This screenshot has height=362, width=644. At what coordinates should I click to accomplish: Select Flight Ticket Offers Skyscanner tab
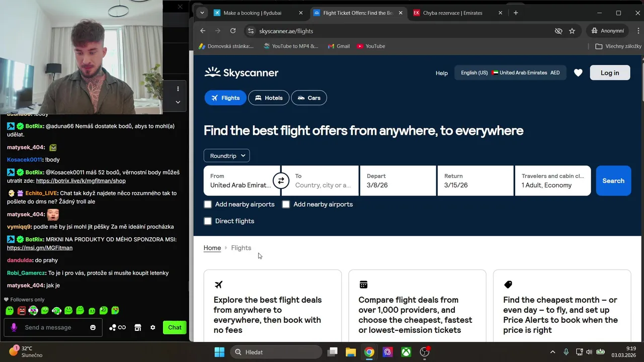pos(358,13)
